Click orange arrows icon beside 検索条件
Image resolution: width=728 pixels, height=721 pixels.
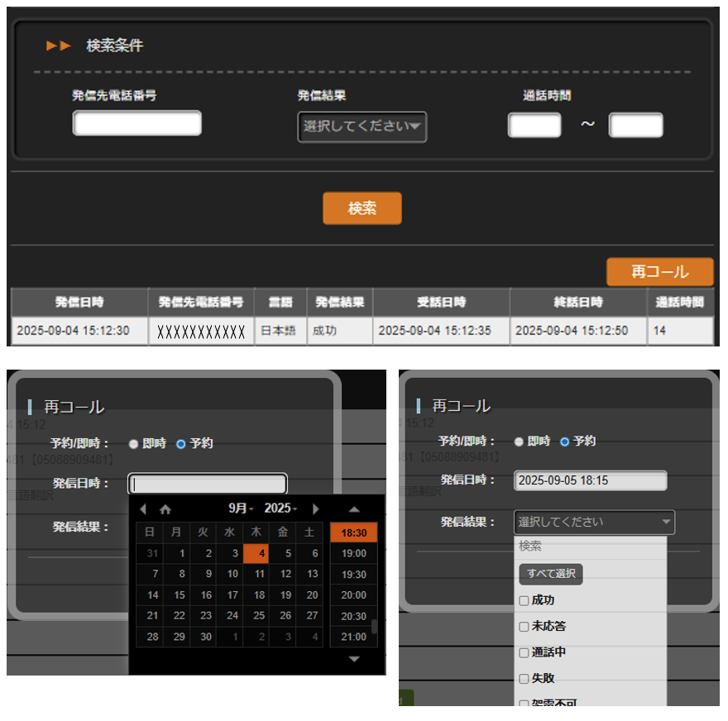tap(58, 46)
